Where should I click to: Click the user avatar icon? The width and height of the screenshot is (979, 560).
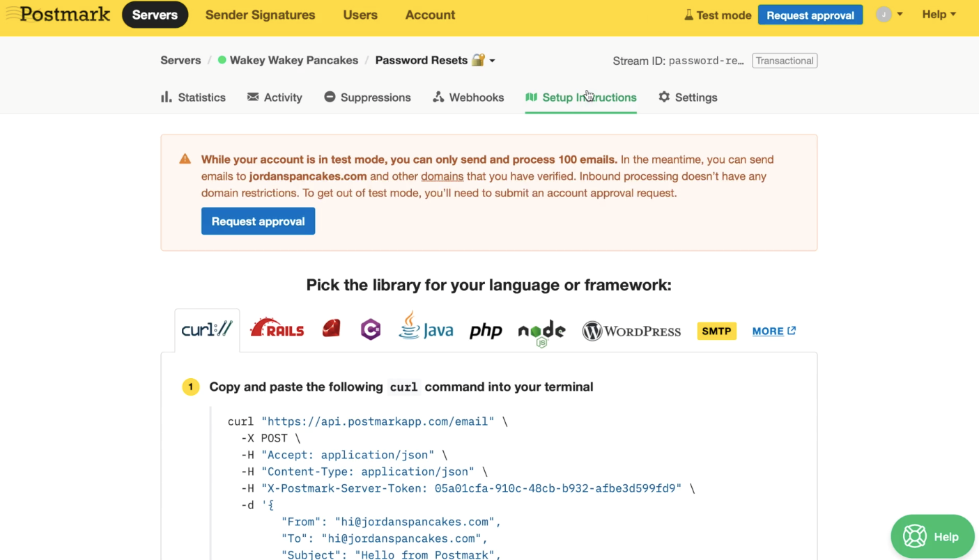(884, 15)
